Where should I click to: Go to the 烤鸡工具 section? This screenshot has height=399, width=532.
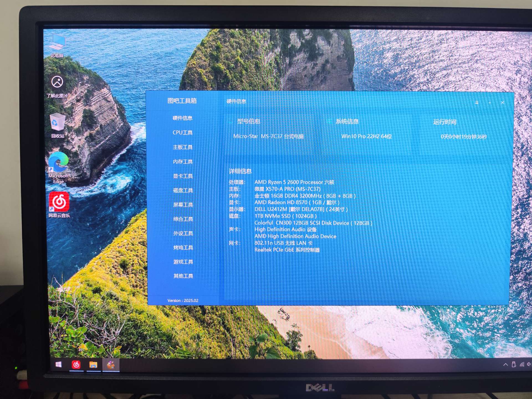(183, 247)
